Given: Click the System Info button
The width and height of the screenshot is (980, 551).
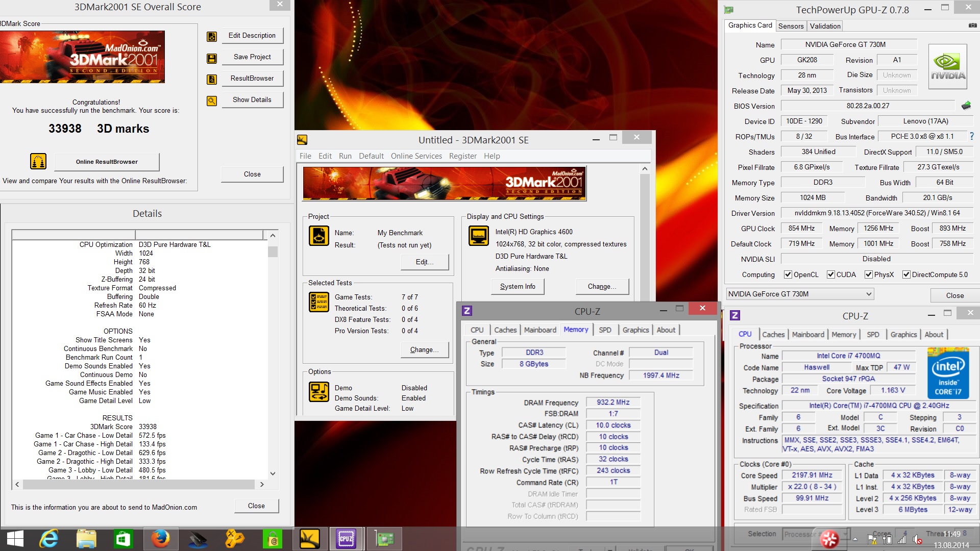Looking at the screenshot, I should point(518,287).
